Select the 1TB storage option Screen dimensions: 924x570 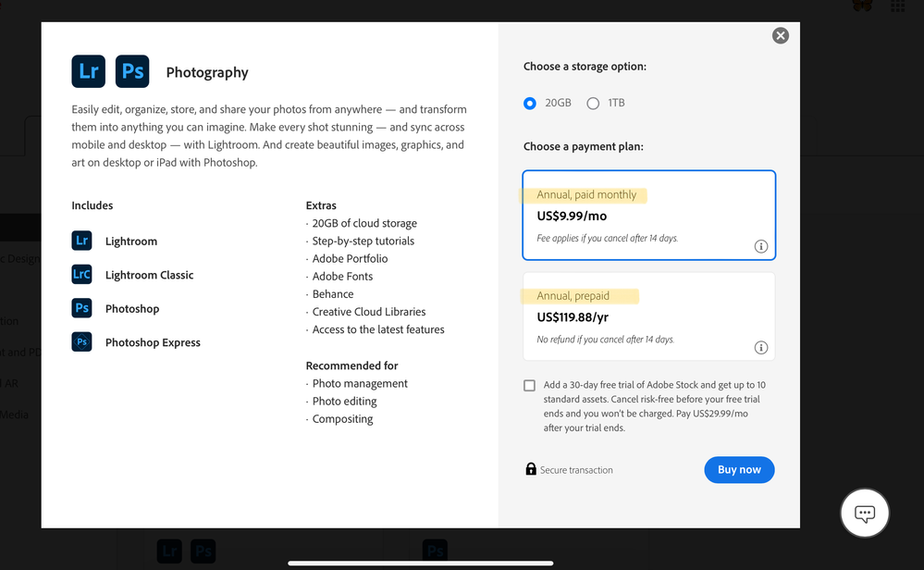pyautogui.click(x=593, y=104)
